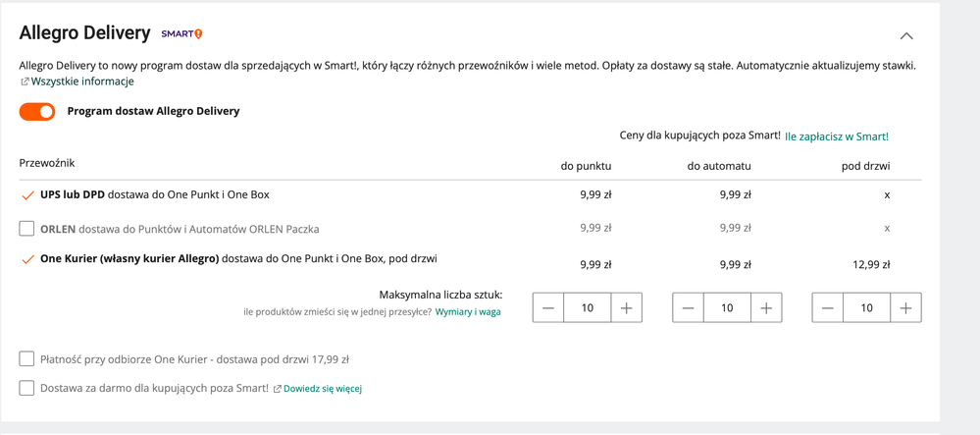Increase quantity for do automatu column
This screenshot has width=980, height=435.
click(766, 308)
